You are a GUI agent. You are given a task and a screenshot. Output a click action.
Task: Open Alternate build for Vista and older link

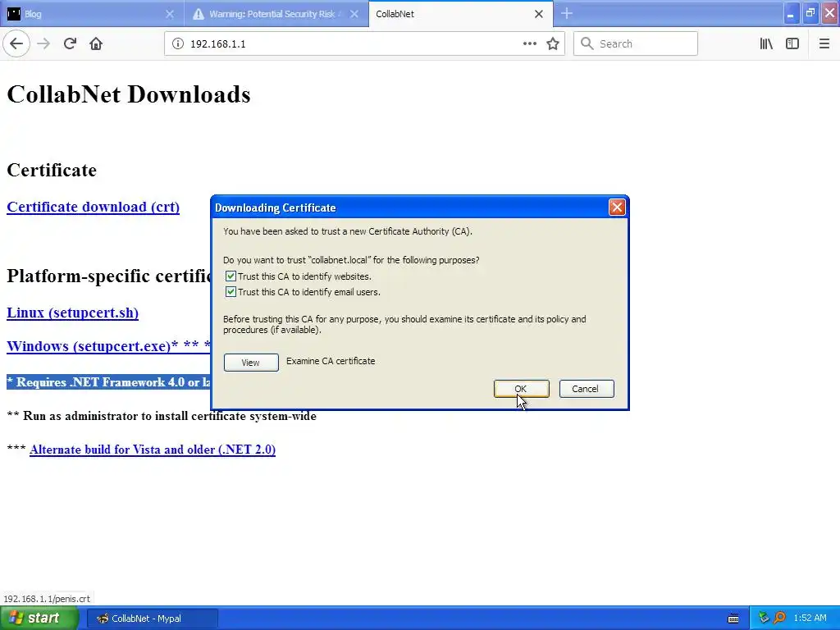[x=153, y=450]
